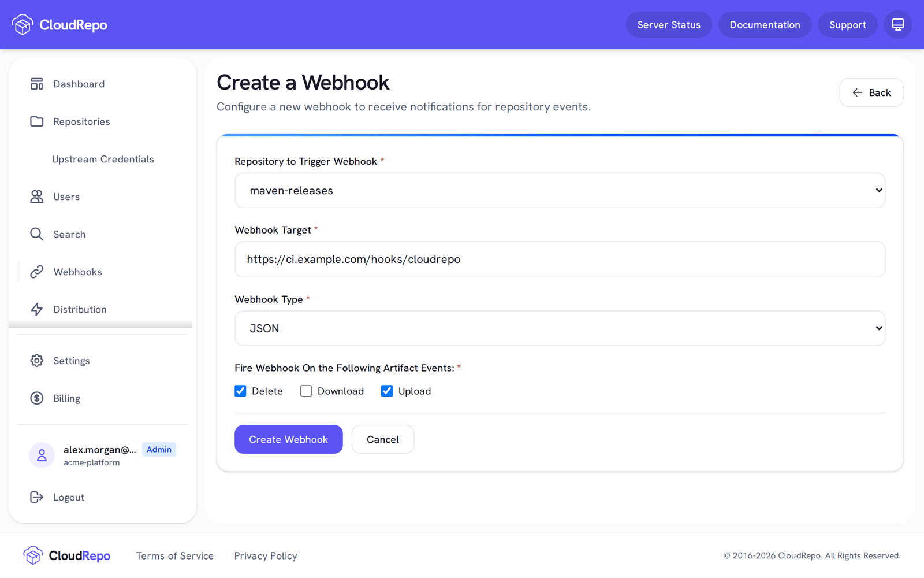
Task: Click the Search magnifier icon
Action: [37, 234]
